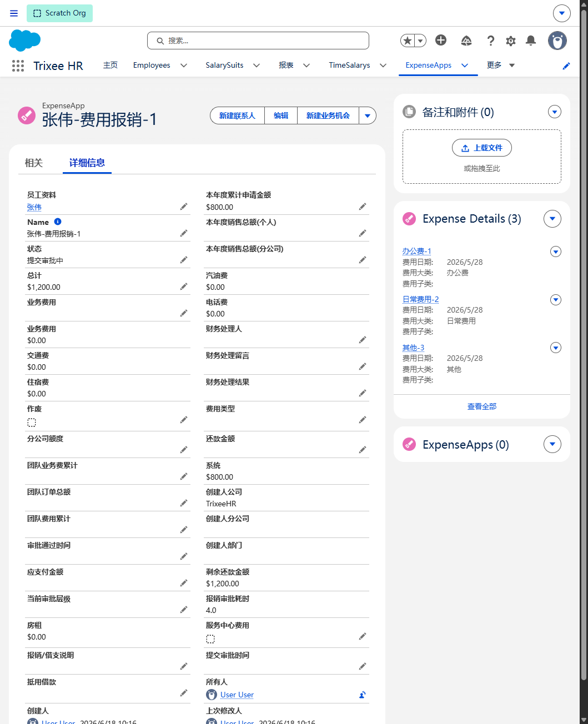This screenshot has width=588, height=724.
Task: Click the Name field info icon
Action: click(58, 222)
